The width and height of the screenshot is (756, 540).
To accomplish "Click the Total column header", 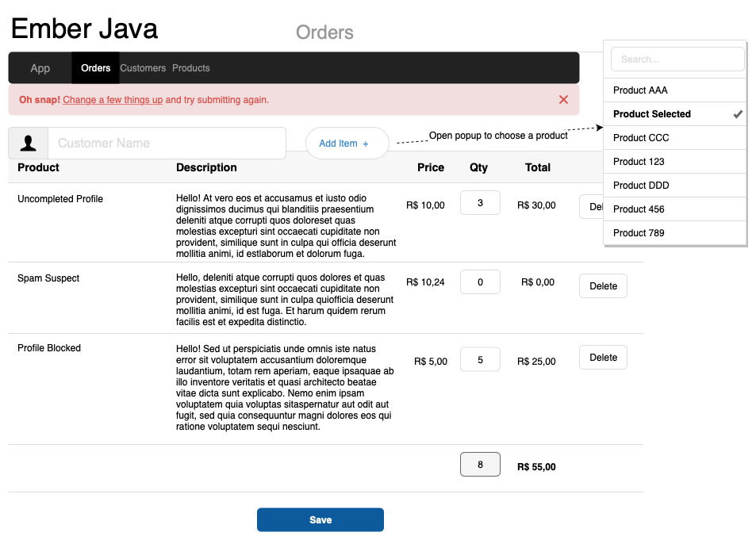I will 538,167.
